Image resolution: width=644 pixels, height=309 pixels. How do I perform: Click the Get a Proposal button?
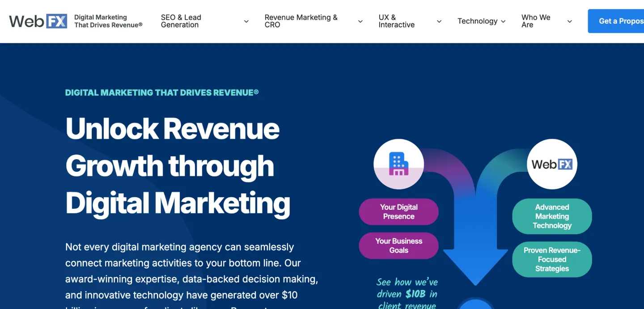[616, 21]
